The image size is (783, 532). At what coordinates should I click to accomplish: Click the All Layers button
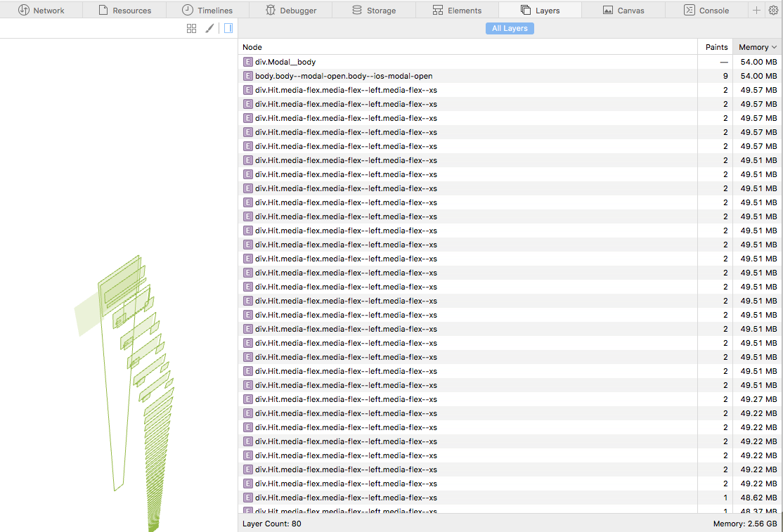510,28
